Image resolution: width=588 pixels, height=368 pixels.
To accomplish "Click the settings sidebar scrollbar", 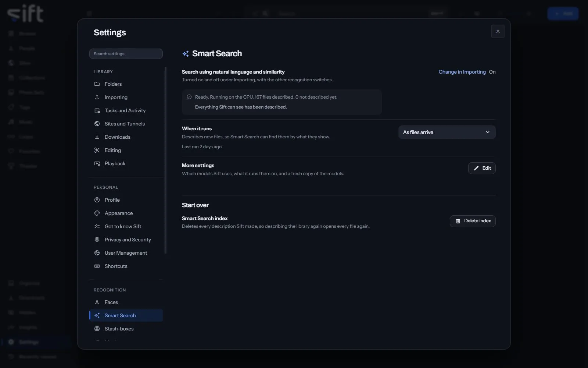I will (x=165, y=160).
